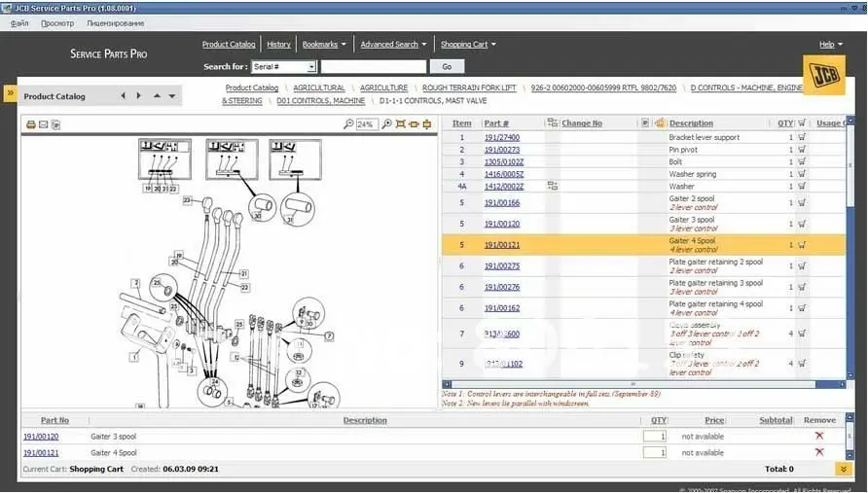Fit diagram to height
The image size is (868, 493).
pyautogui.click(x=427, y=123)
